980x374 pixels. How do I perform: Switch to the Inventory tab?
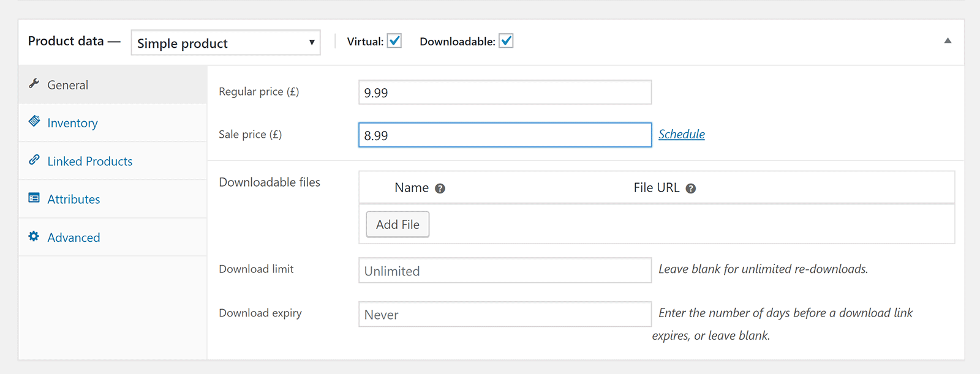coord(113,123)
